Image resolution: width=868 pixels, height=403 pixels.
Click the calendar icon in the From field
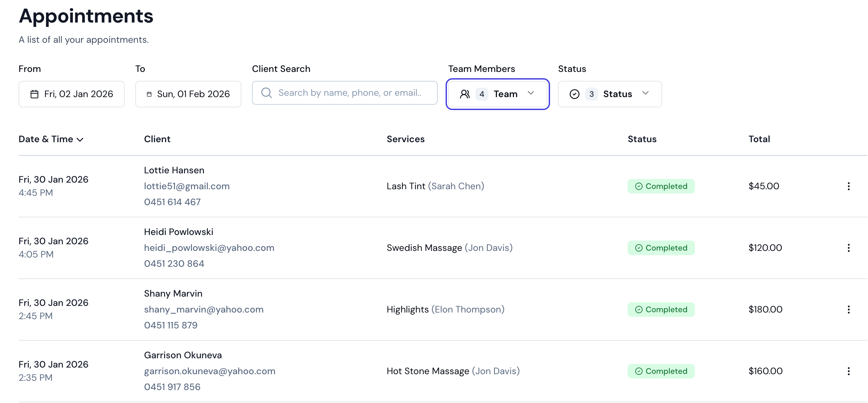pyautogui.click(x=35, y=94)
